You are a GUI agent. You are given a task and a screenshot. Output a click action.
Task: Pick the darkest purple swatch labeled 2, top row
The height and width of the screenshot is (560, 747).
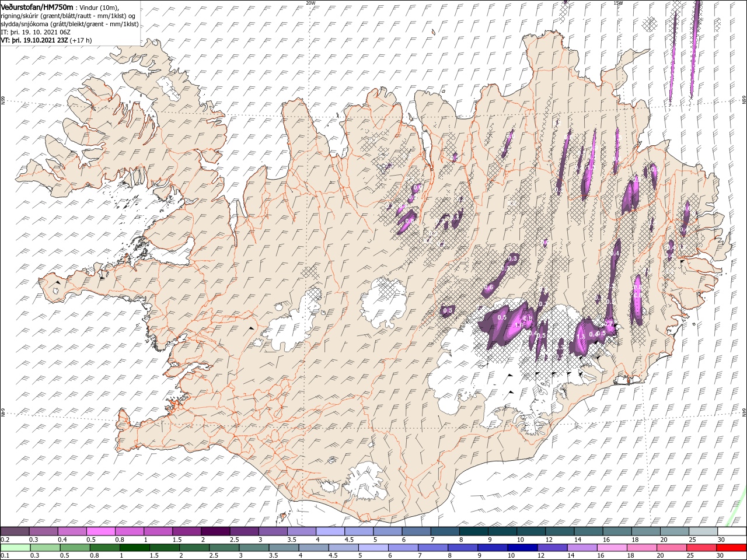(215, 531)
